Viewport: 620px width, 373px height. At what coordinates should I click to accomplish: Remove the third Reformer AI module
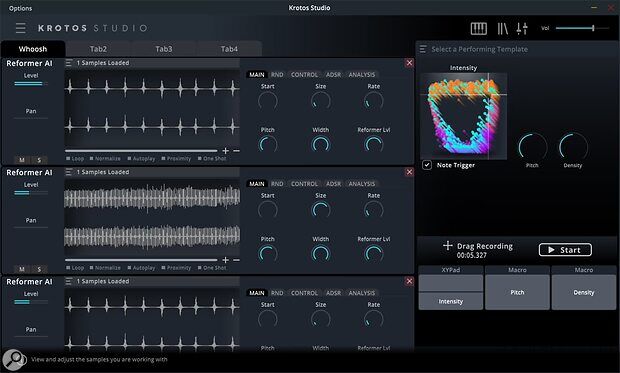tap(409, 281)
